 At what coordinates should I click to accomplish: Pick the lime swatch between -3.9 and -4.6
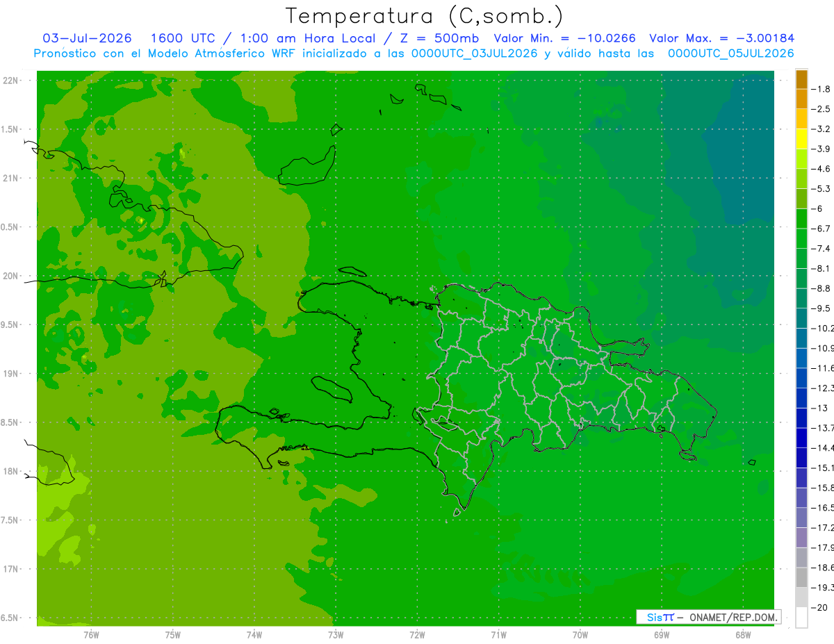pos(802,159)
